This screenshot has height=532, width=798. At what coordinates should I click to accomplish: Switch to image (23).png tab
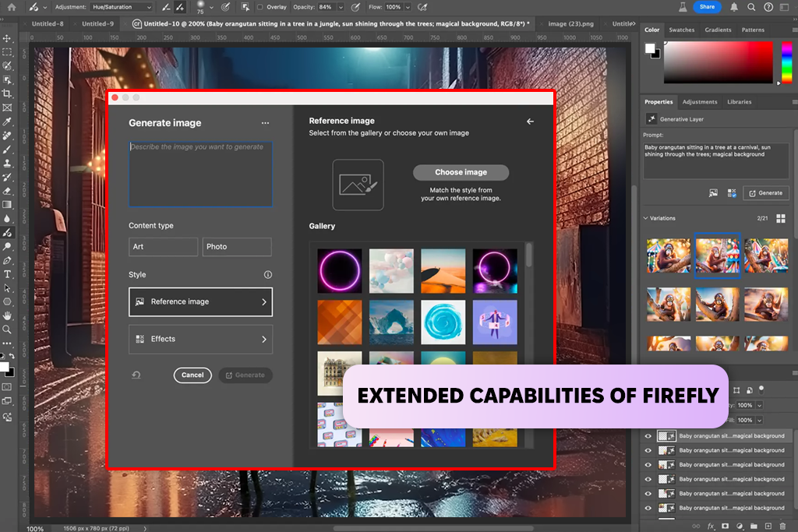click(x=570, y=24)
